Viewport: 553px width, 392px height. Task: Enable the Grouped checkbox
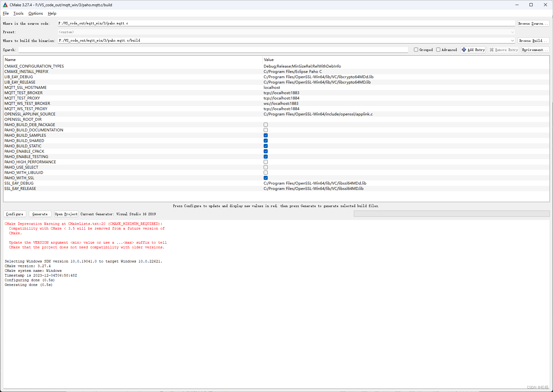point(416,49)
